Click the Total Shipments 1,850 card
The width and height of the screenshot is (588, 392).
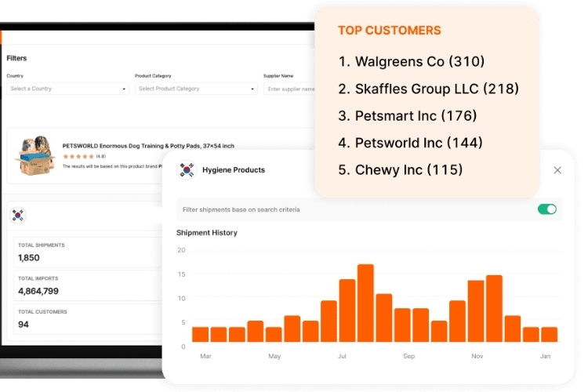[x=86, y=252]
